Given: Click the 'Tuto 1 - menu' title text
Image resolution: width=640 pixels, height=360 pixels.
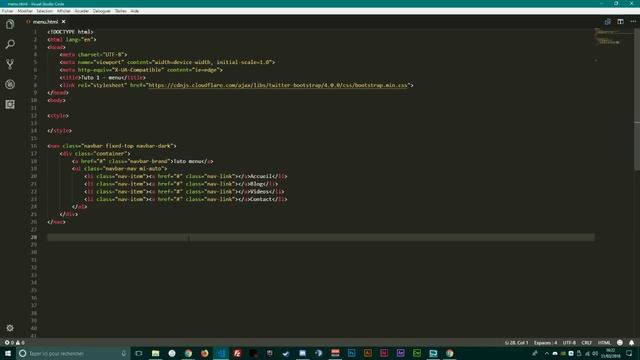Looking at the screenshot, I should [102, 78].
